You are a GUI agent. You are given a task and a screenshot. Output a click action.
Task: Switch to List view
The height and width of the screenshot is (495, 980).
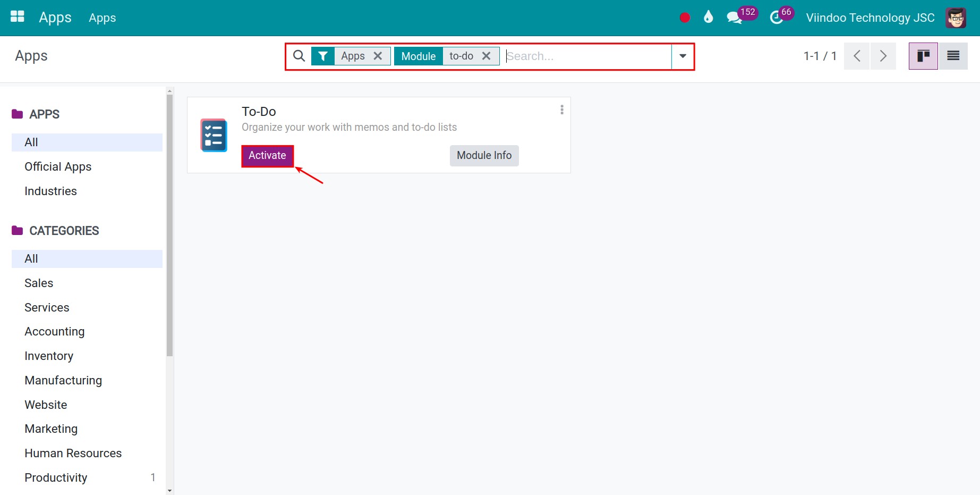953,56
